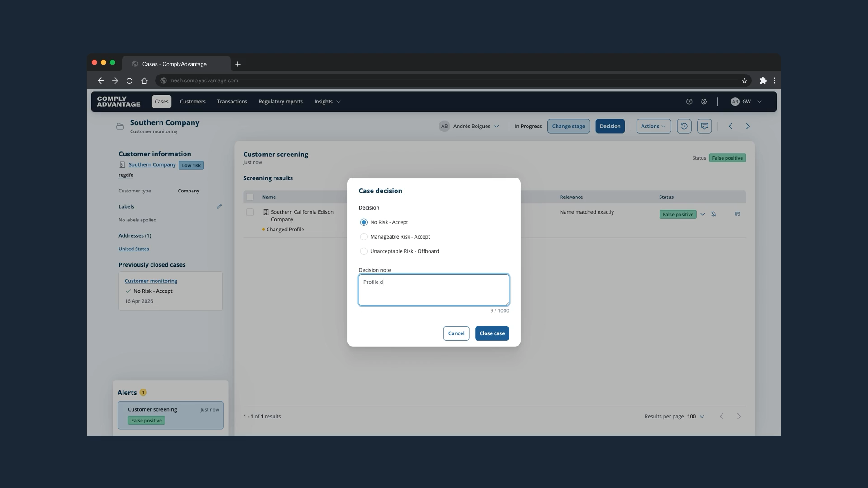Expand the False positive status chevron
Image resolution: width=868 pixels, height=488 pixels.
[703, 214]
